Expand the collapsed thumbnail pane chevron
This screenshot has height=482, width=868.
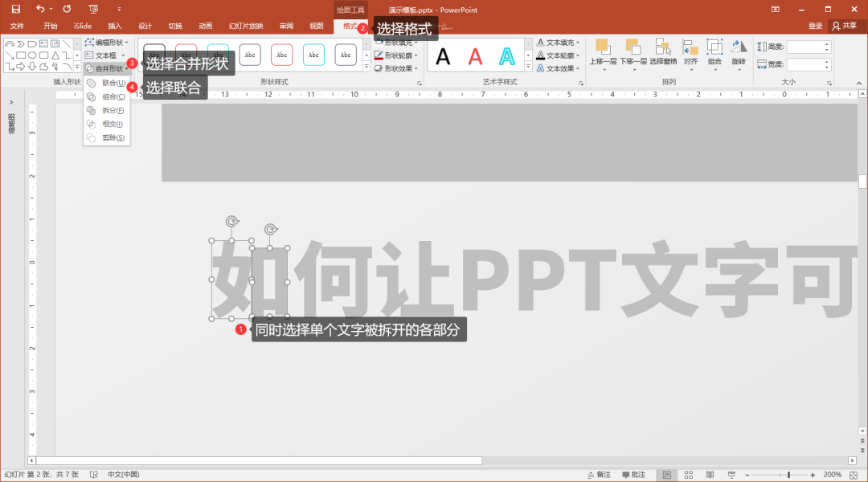pos(11,102)
